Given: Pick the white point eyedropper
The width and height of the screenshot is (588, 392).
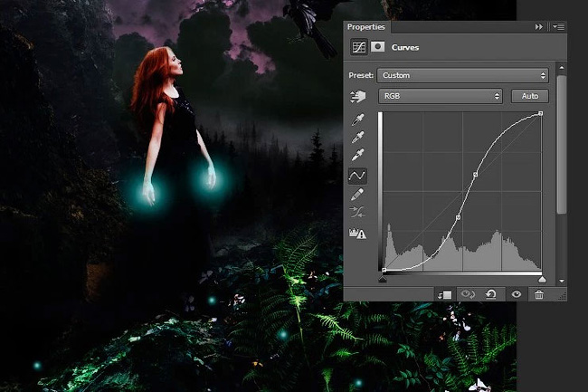Looking at the screenshot, I should (x=357, y=154).
